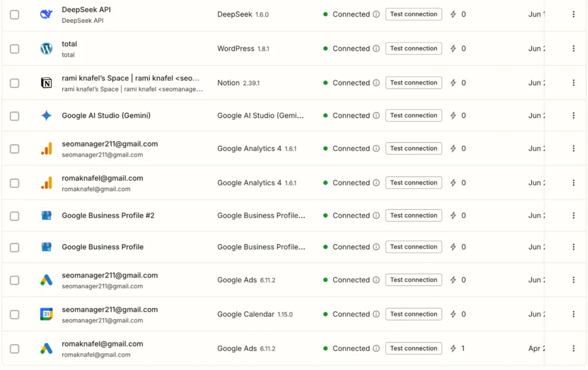588x370 pixels.
Task: Open more options for Google AI Studio (Gemini)
Action: point(574,115)
